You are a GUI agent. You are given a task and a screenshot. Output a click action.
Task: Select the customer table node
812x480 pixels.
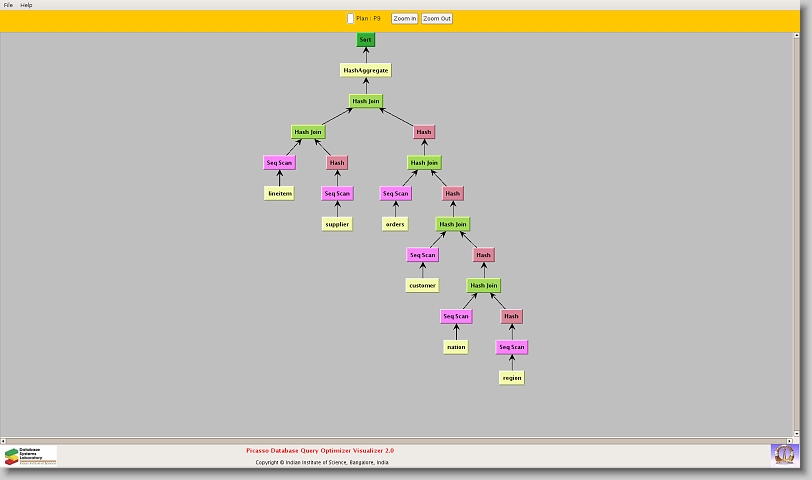422,285
